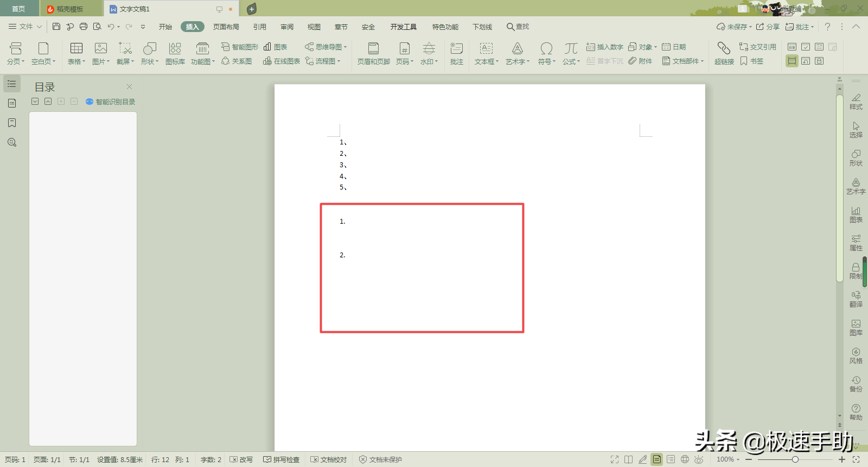Insert a 智能图形 smart graphic
Image resolution: width=868 pixels, height=467 pixels.
(x=239, y=47)
